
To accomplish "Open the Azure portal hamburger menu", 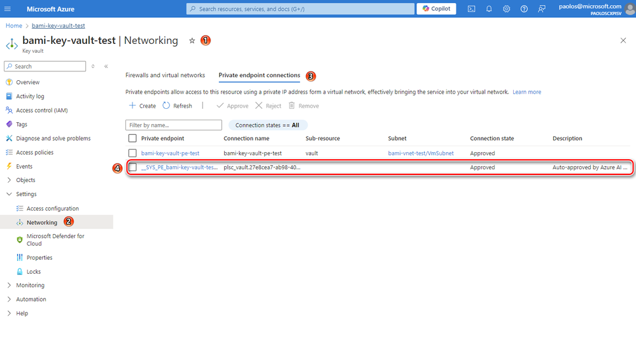I will [7, 8].
